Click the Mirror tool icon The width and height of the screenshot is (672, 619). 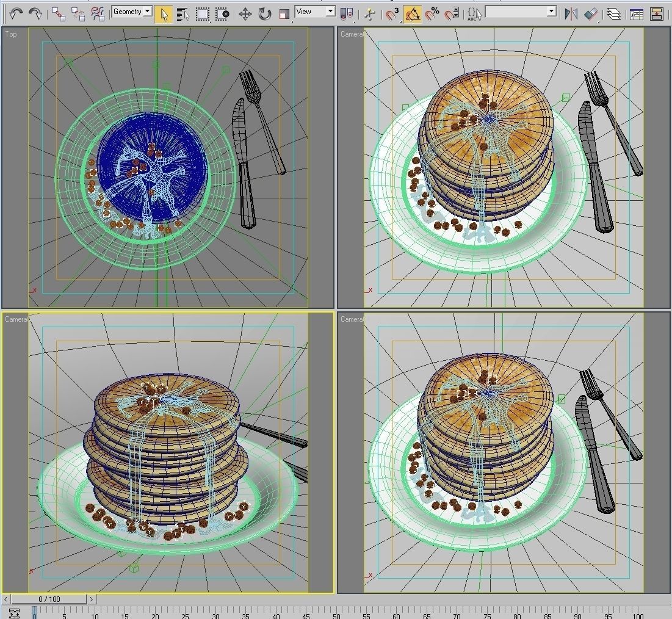point(571,15)
